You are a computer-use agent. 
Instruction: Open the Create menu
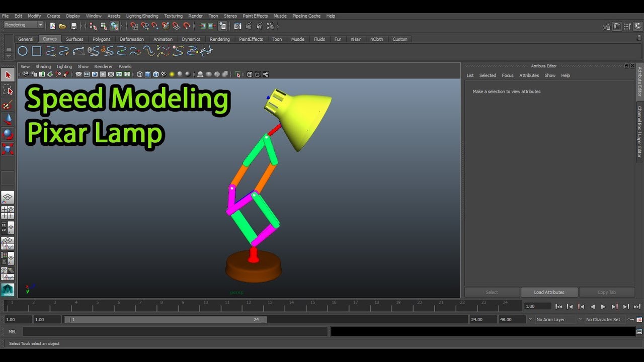53,16
